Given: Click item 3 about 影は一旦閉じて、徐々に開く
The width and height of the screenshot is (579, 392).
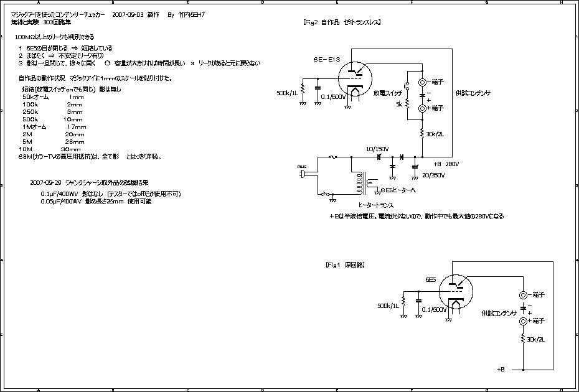Looking at the screenshot, I should click(139, 63).
